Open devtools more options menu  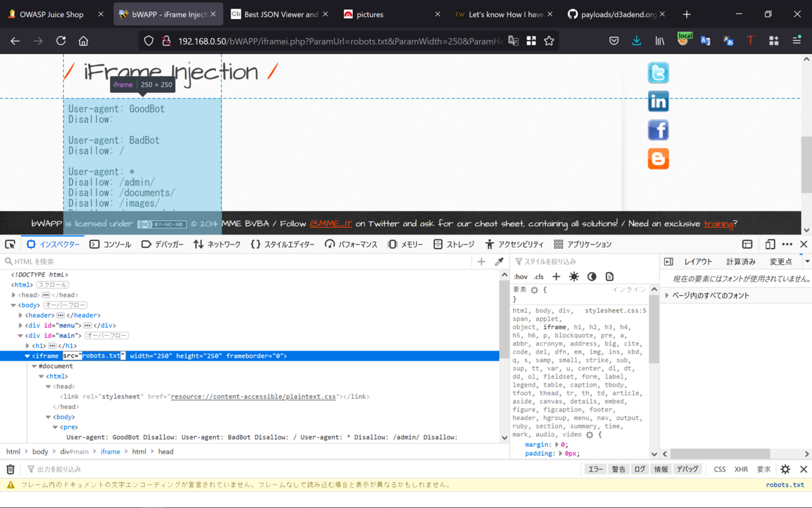(787, 245)
